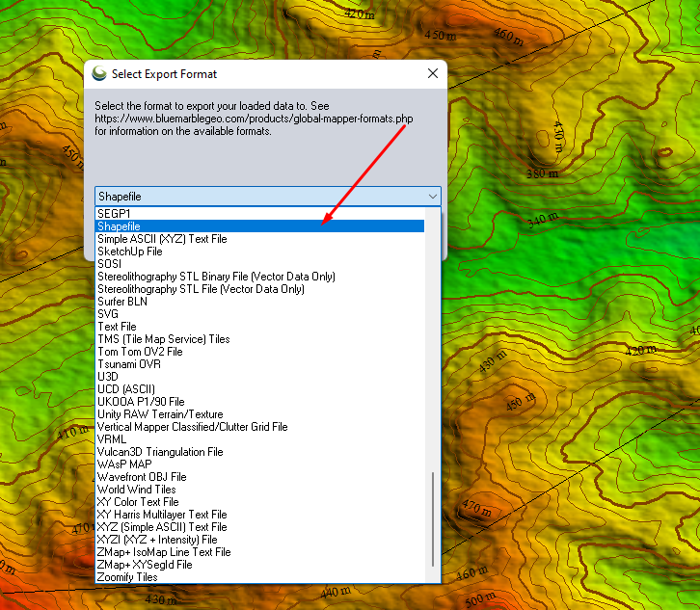Click the format list scrollbar thumb
The width and height of the screenshot is (700, 610).
[433, 519]
